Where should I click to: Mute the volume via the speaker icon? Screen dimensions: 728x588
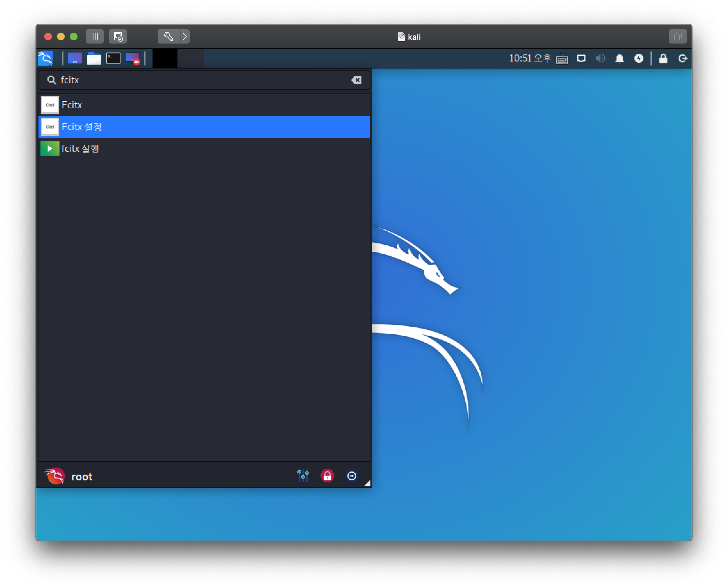click(x=600, y=58)
